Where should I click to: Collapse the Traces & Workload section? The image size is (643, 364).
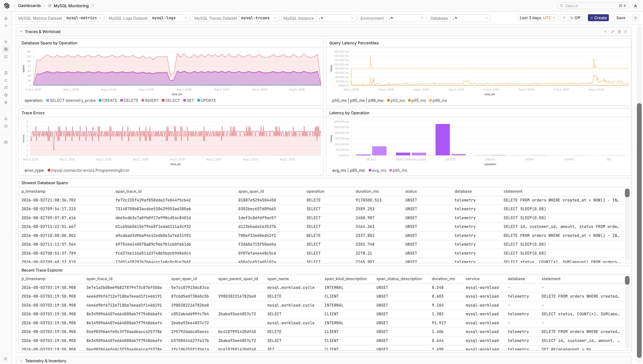pos(21,32)
